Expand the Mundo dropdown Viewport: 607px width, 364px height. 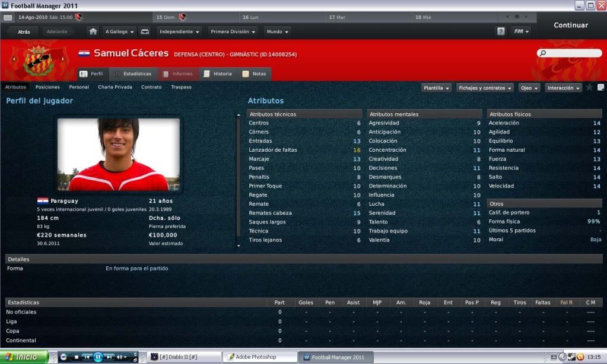277,32
